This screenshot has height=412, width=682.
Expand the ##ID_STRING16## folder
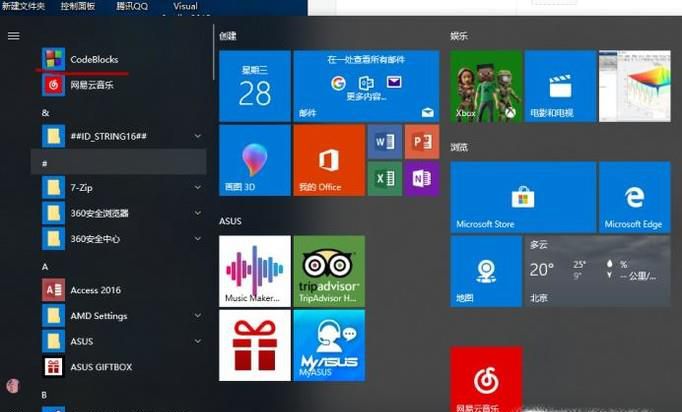pos(197,135)
